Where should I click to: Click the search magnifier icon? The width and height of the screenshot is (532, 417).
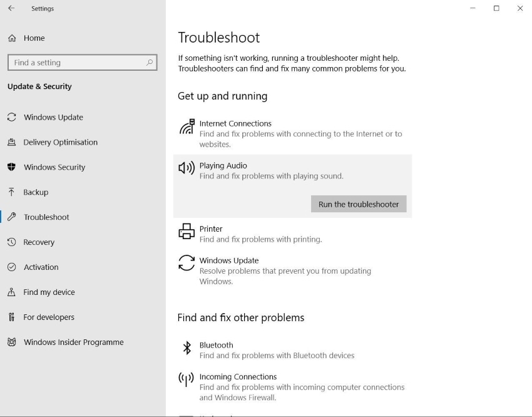(x=150, y=63)
